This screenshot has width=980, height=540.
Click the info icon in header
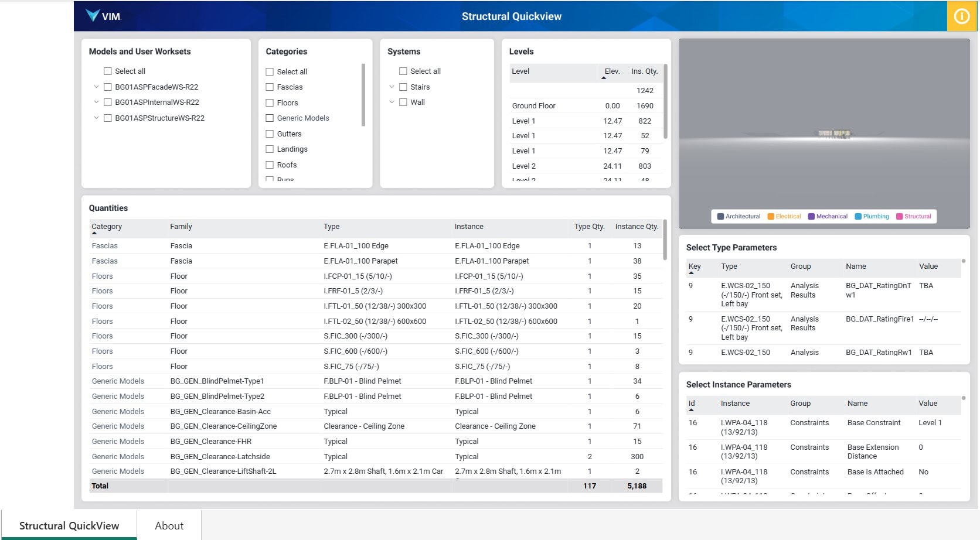962,16
